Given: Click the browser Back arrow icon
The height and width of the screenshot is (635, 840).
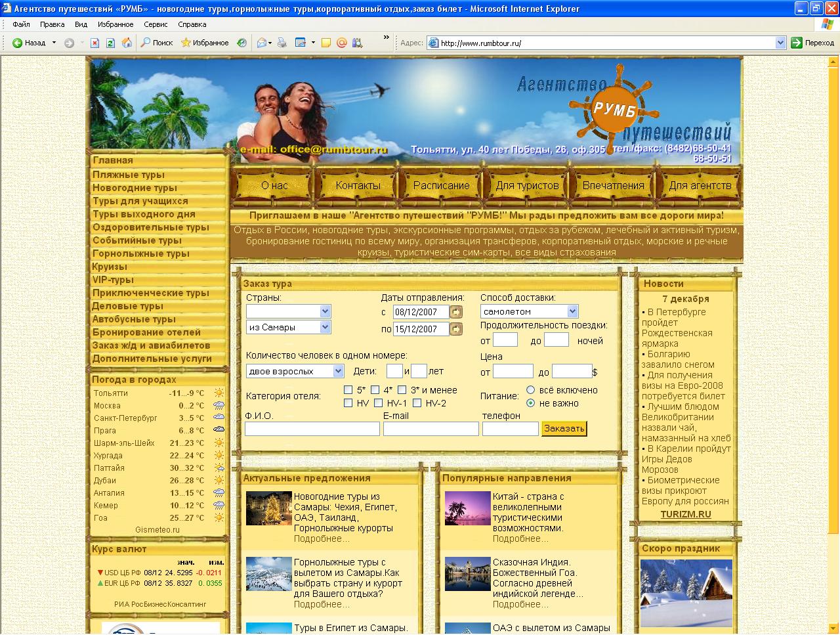Looking at the screenshot, I should 17,43.
